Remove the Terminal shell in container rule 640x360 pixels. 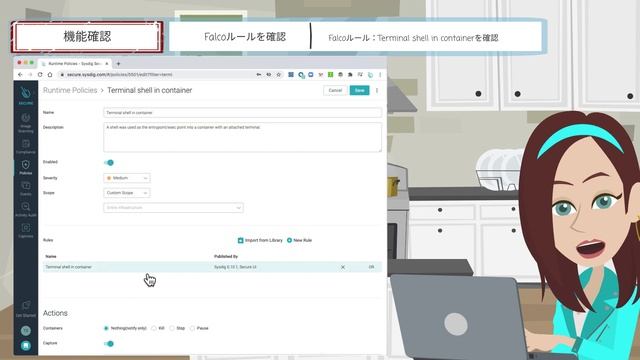[x=343, y=267]
